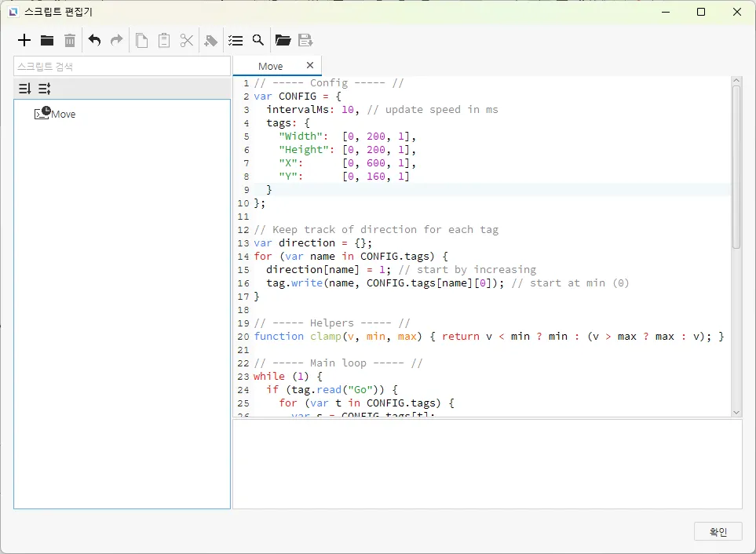756x554 pixels.
Task: Click the copy icon in the toolbar
Action: (x=141, y=40)
